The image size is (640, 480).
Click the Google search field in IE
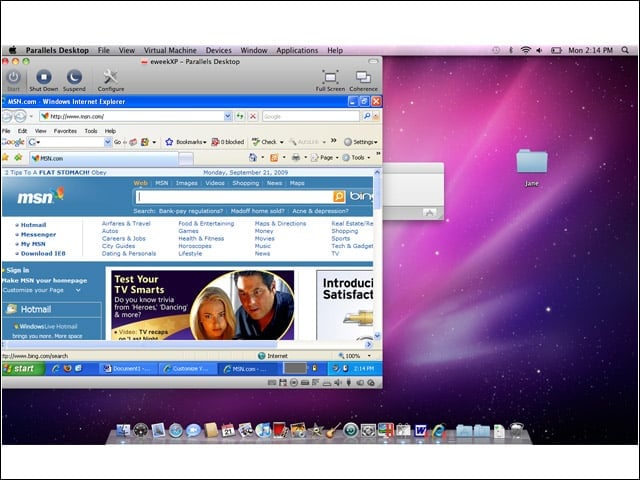click(x=311, y=116)
